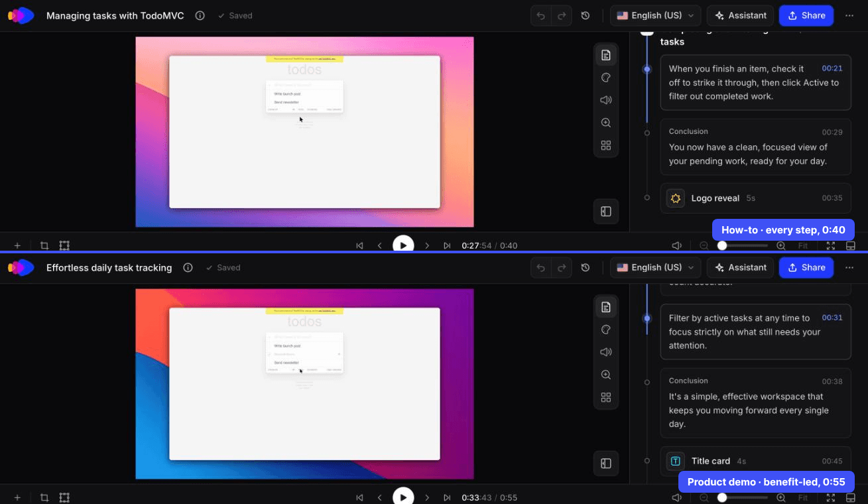Play the Managing tasks video at 0:27
Screen dimensions: 868x504
(x=403, y=243)
